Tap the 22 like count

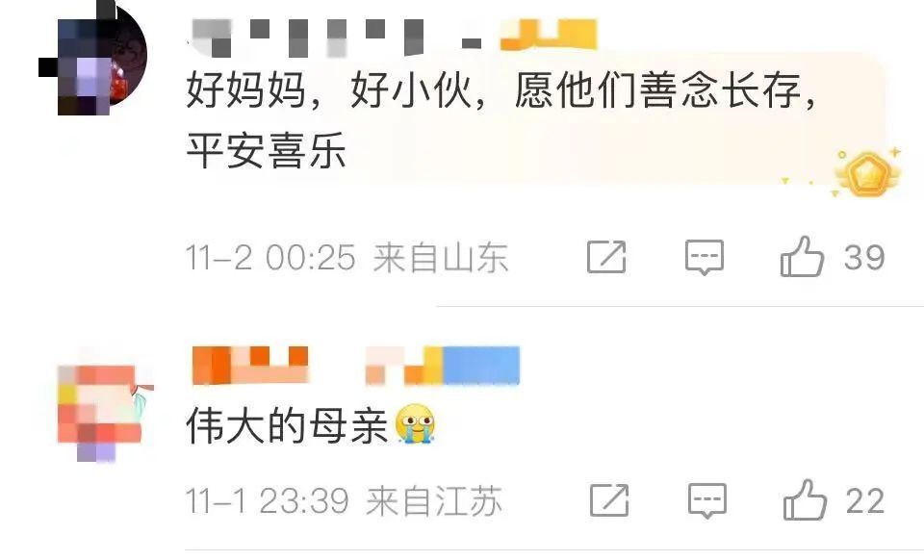(x=865, y=501)
